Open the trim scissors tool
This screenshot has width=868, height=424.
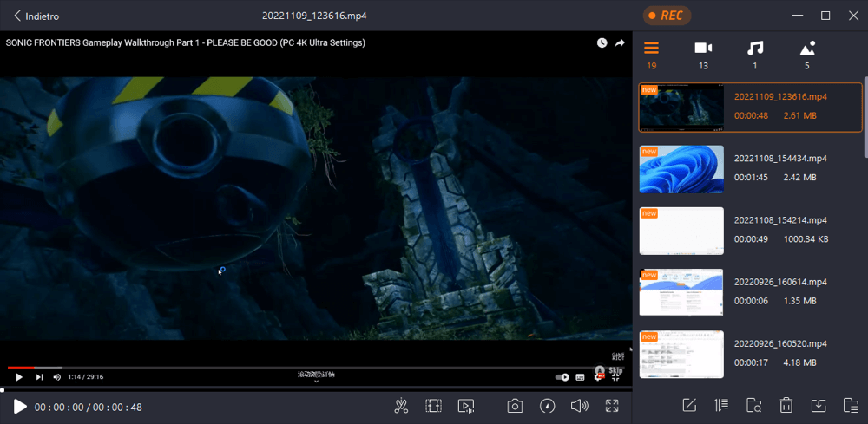401,407
